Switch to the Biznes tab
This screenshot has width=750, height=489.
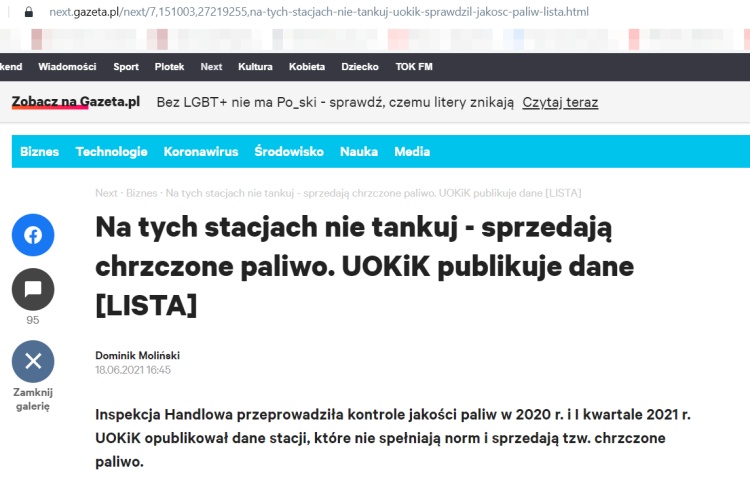(x=40, y=152)
